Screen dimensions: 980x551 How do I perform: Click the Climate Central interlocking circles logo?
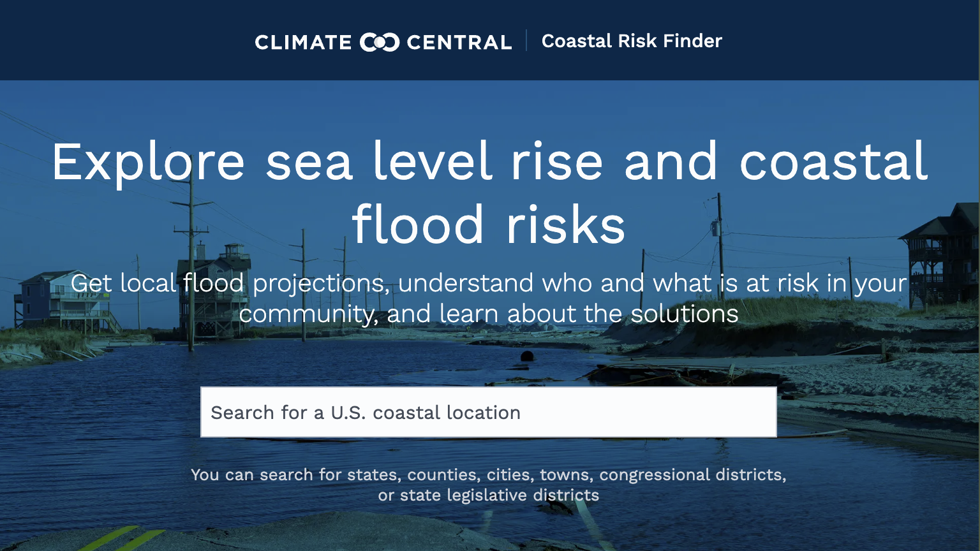click(380, 42)
